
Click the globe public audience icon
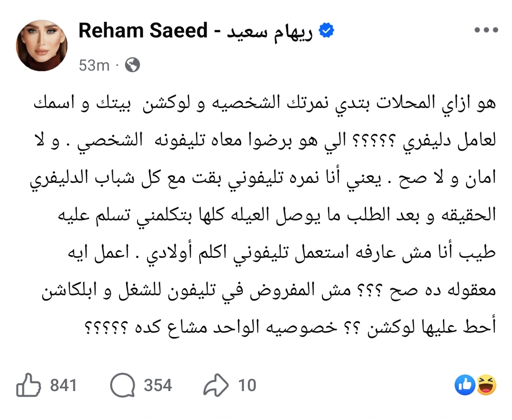(132, 65)
